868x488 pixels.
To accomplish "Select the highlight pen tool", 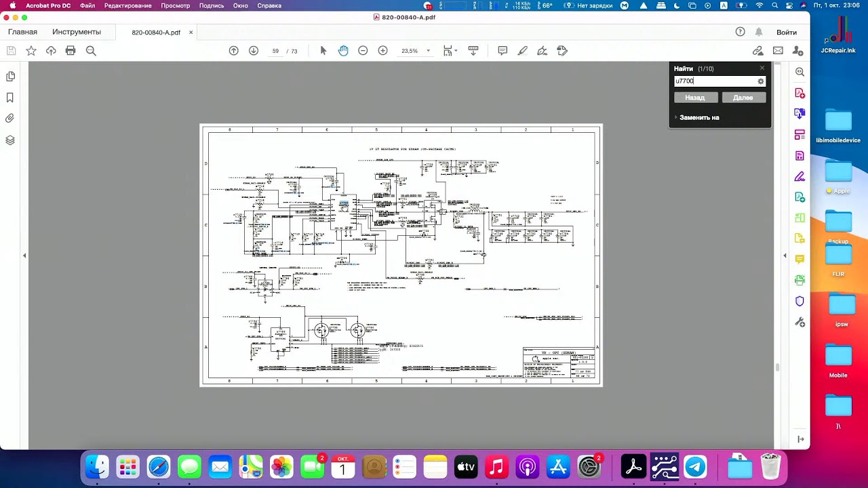I will coord(522,51).
